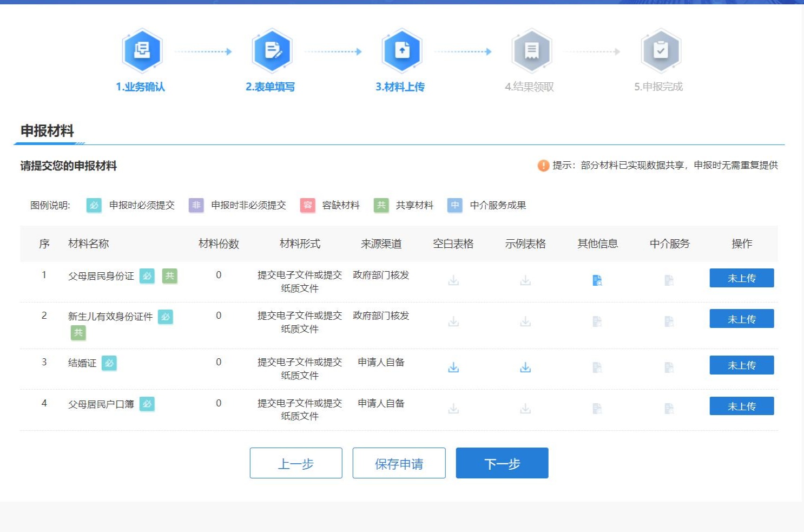Click the shared badge beside 父母居民身份证
Viewport: 804px width, 532px height.
point(170,276)
